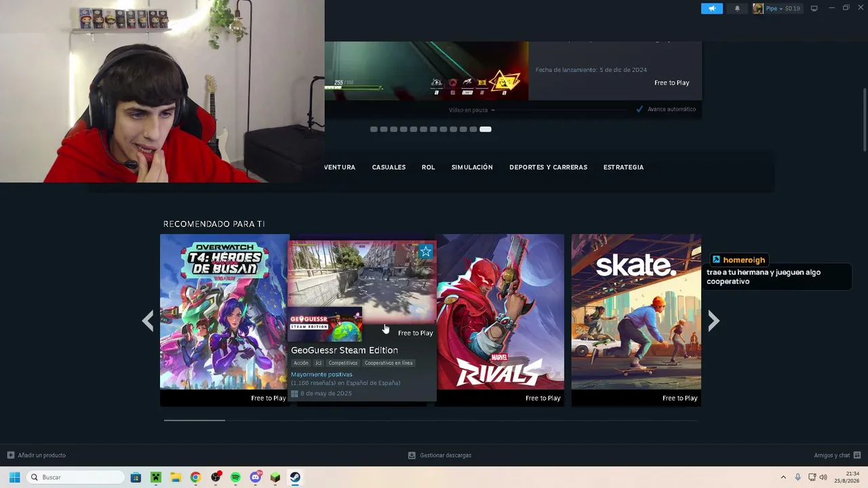Click the homeroigh chat username

pos(744,260)
